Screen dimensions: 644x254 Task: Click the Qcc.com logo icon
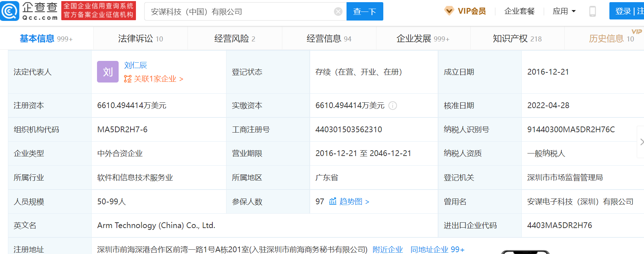[x=10, y=11]
